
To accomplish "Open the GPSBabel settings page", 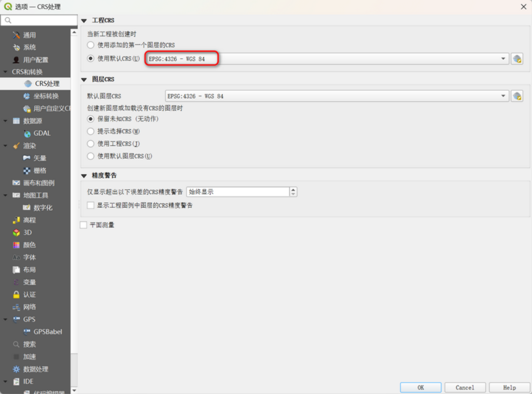I will (47, 332).
